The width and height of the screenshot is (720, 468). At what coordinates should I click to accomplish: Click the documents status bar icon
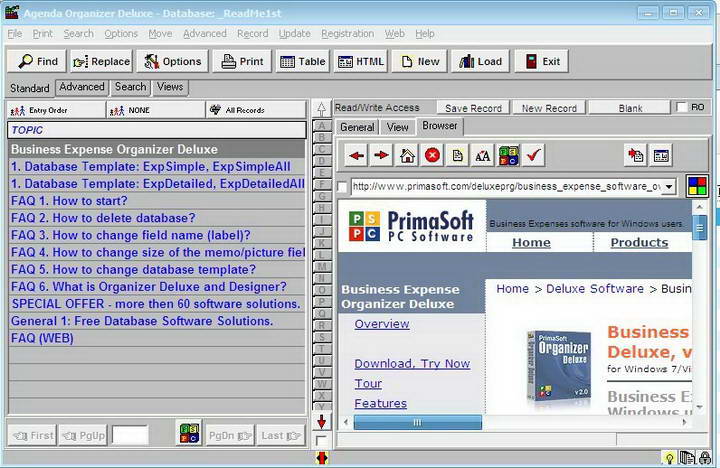pos(687,457)
